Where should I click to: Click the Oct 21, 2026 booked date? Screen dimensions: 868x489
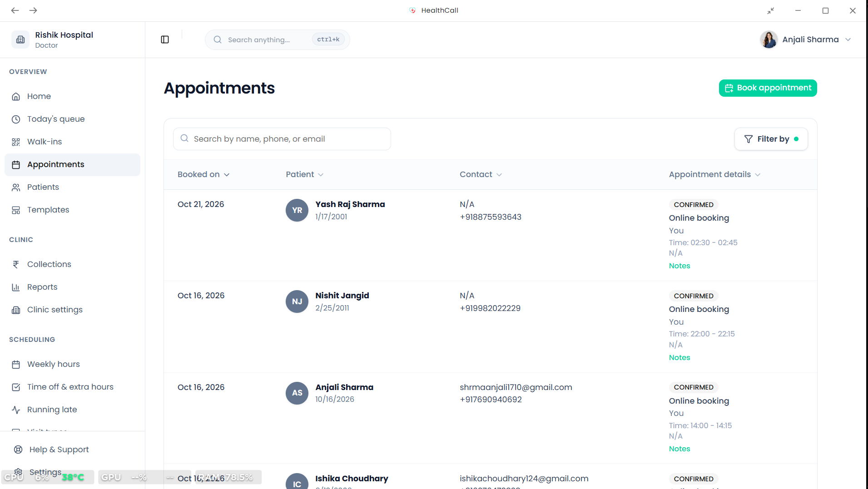point(201,204)
